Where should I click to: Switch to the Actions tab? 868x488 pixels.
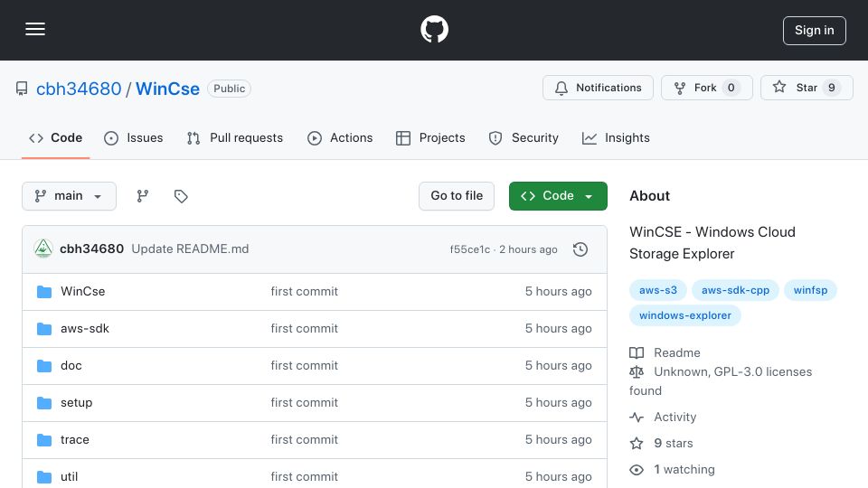[x=340, y=137]
